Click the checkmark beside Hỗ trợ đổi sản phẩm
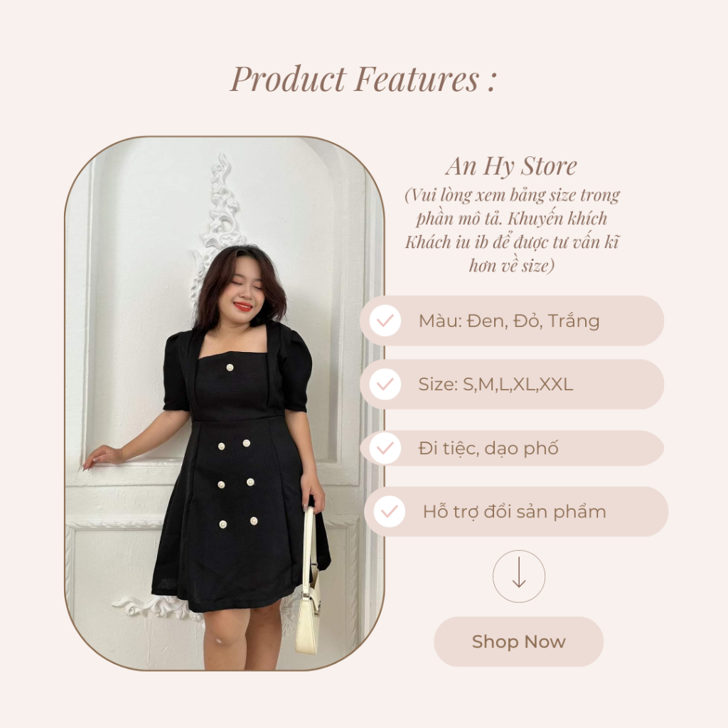728x728 pixels. click(x=389, y=511)
